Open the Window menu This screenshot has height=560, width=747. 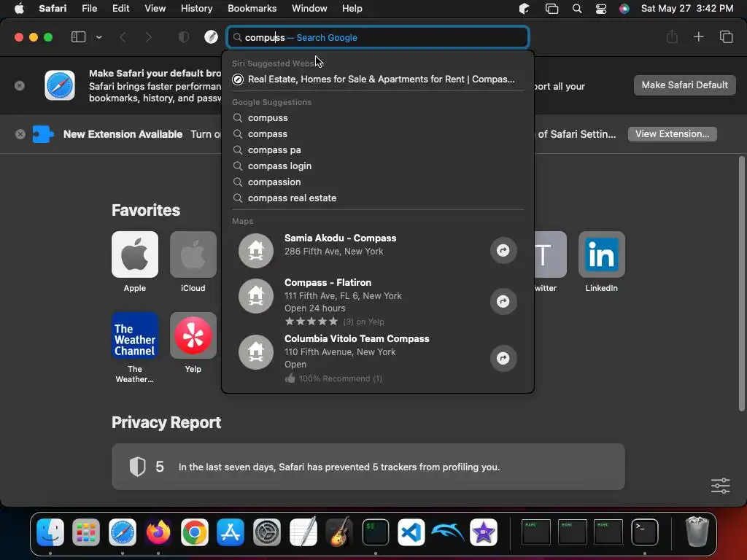point(309,8)
